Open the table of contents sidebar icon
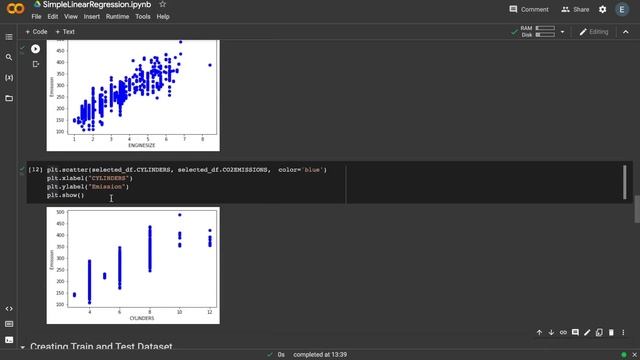The width and height of the screenshot is (640, 360). (x=9, y=37)
